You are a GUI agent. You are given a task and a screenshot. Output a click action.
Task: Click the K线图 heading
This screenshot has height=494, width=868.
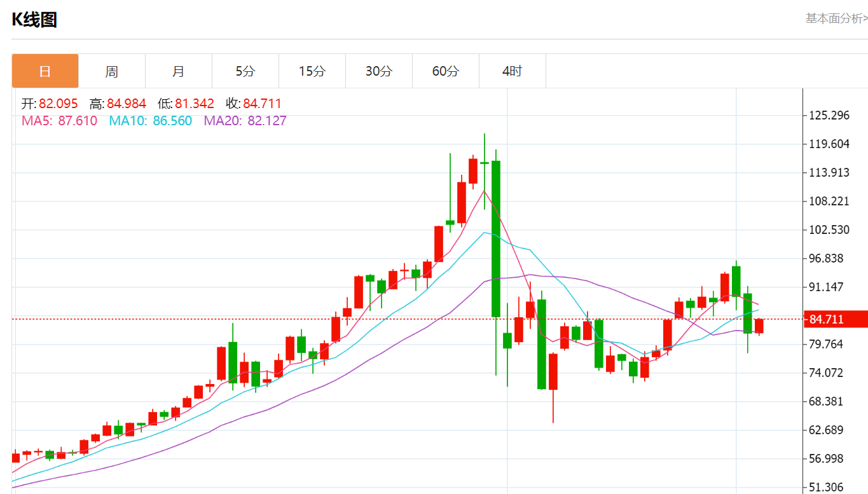(x=34, y=20)
